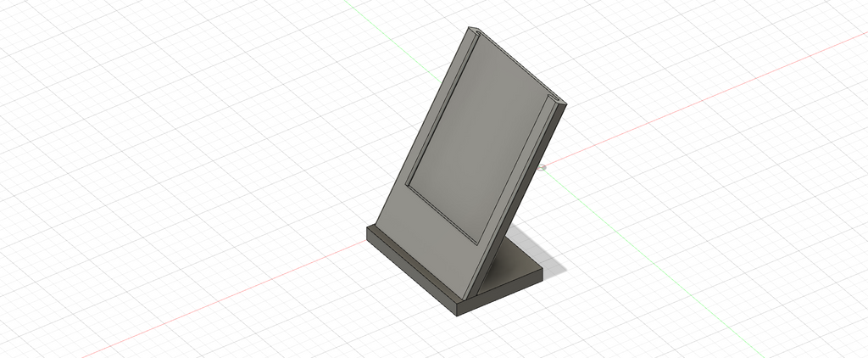This screenshot has height=358, width=868.
Task: Click the red X axis line left of the model
Action: (x=221, y=301)
